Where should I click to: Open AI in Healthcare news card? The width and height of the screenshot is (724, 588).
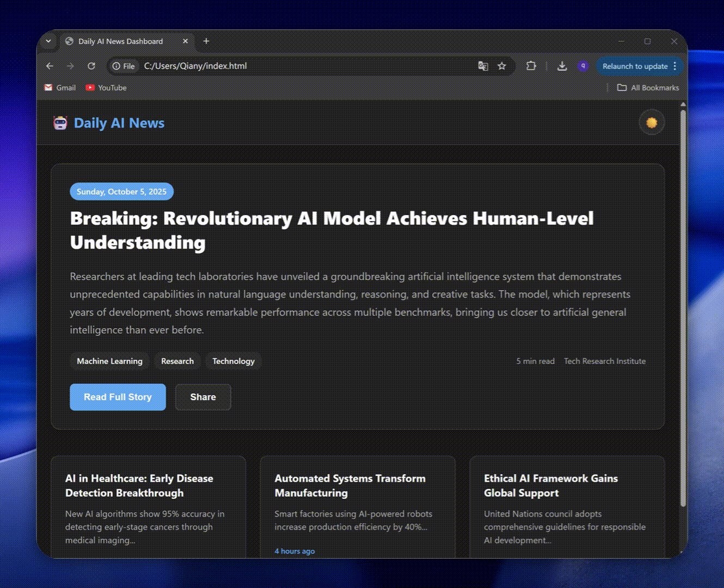[x=148, y=507]
